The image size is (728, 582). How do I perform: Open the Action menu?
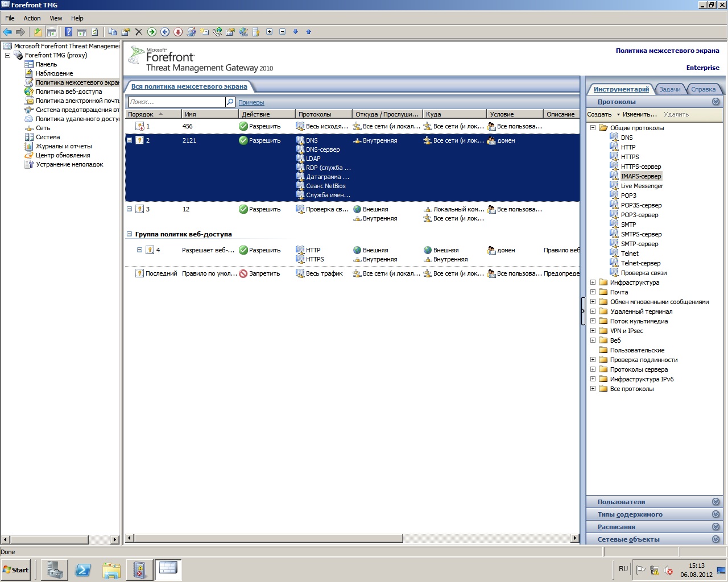(32, 18)
